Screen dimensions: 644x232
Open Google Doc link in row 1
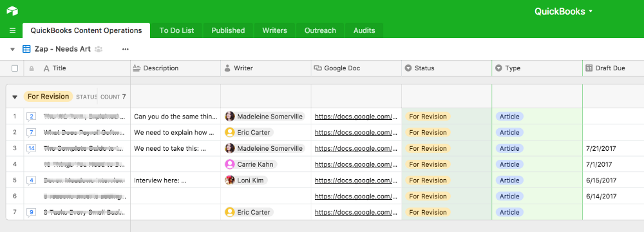click(x=356, y=117)
